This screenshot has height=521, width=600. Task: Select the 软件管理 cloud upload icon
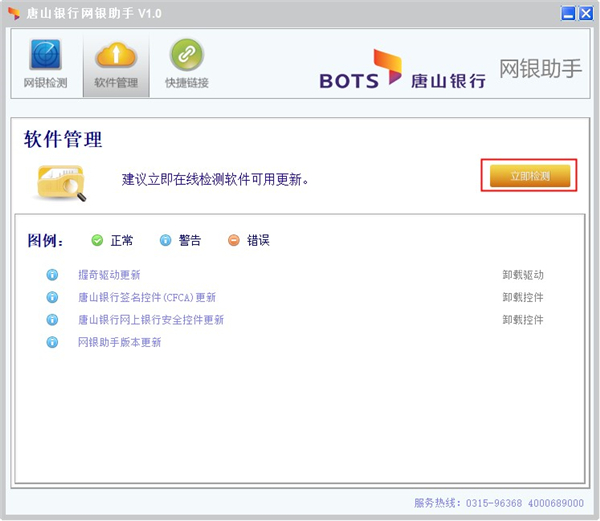click(x=116, y=55)
